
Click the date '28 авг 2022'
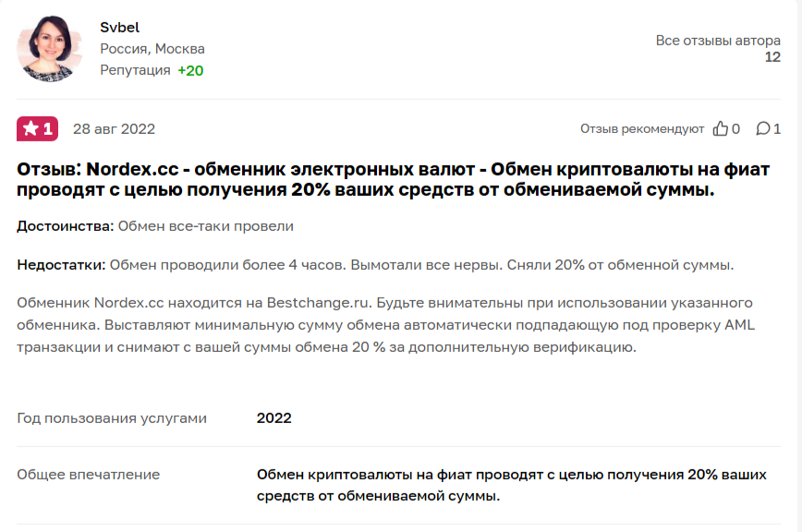(x=114, y=128)
